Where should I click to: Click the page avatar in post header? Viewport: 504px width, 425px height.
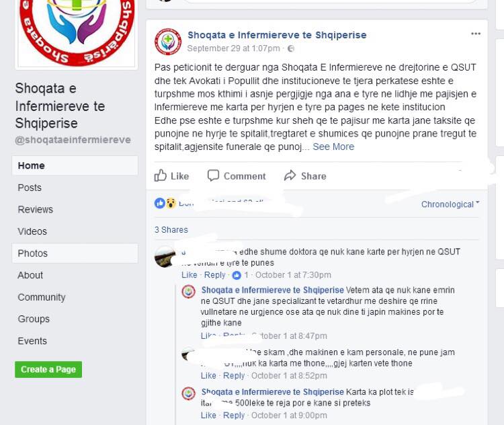(x=168, y=42)
